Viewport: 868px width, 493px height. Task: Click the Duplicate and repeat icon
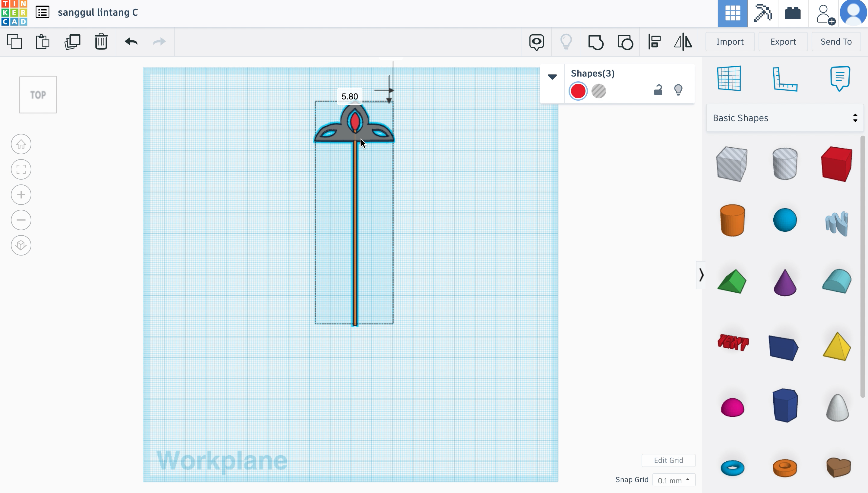click(x=72, y=42)
